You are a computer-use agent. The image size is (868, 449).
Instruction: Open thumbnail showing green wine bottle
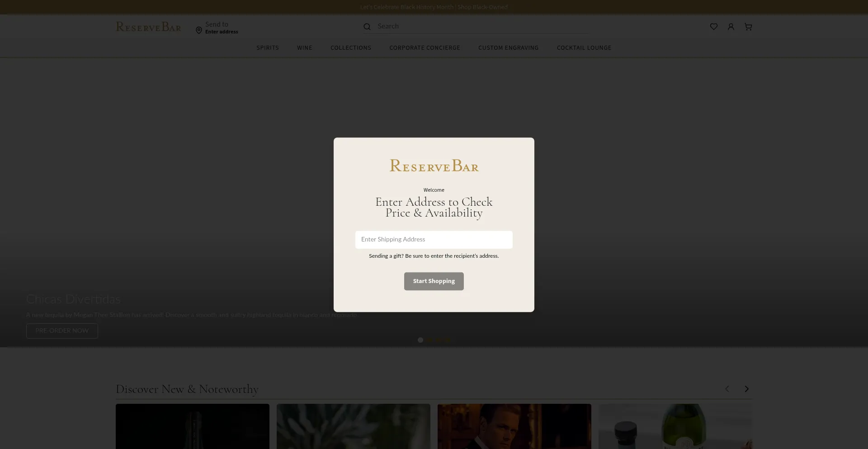point(675,426)
